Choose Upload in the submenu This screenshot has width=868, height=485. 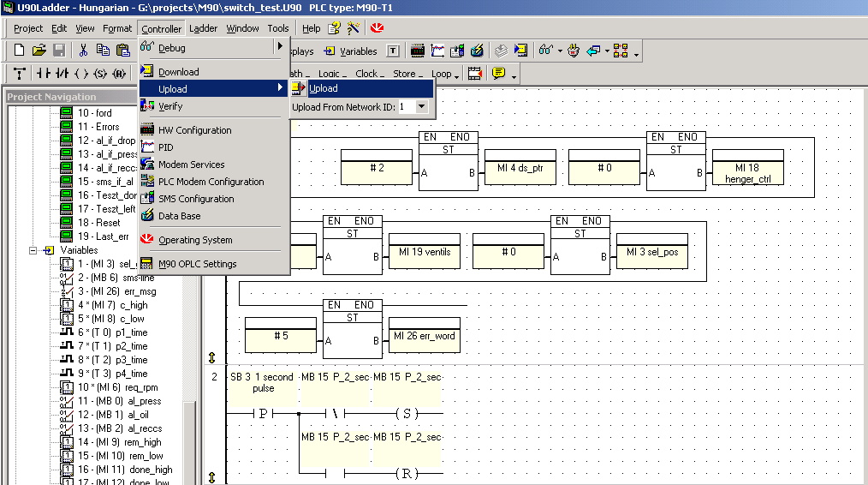pos(363,88)
